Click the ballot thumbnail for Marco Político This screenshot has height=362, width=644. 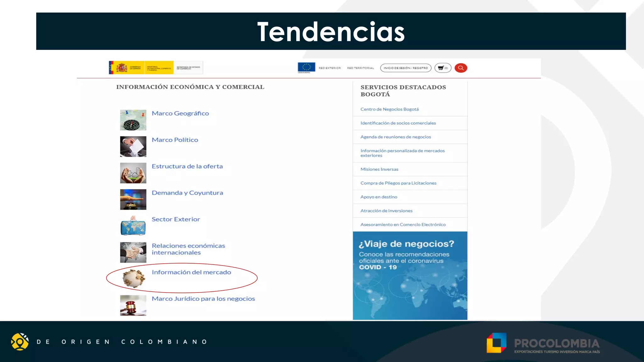pos(133,146)
